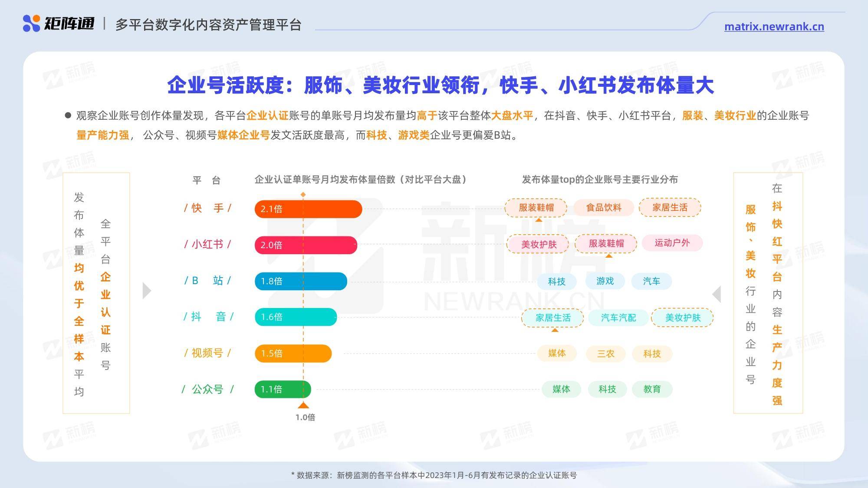Viewport: 868px width, 488px height.
Task: Click the 1.0倍 baseline triangle marker
Action: pos(303,405)
